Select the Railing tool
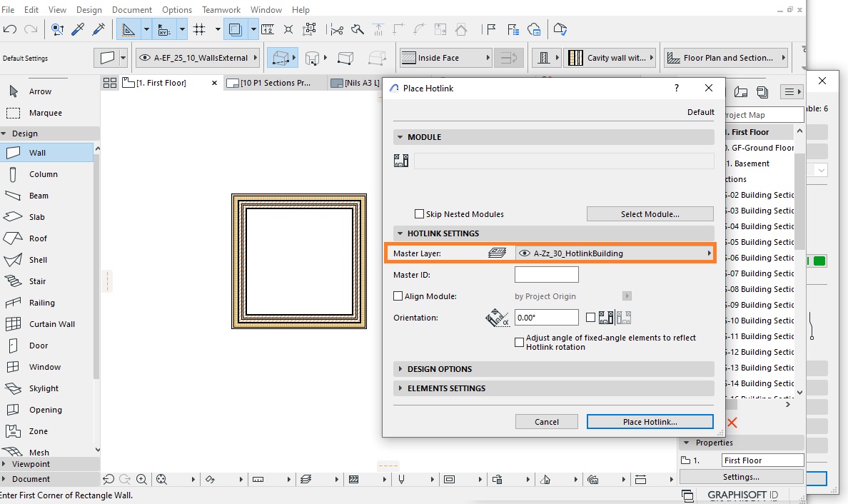 (x=42, y=303)
